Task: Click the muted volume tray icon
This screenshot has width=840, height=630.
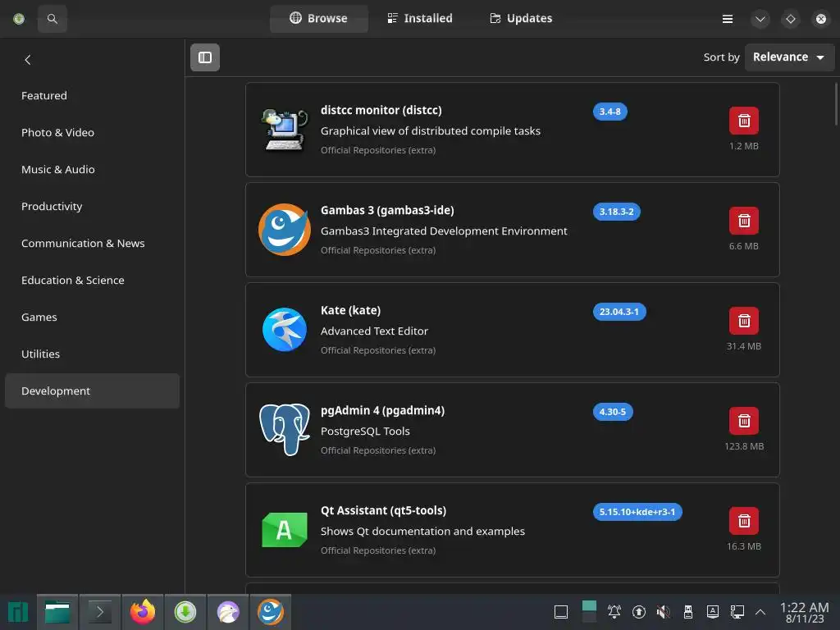Action: tap(663, 612)
